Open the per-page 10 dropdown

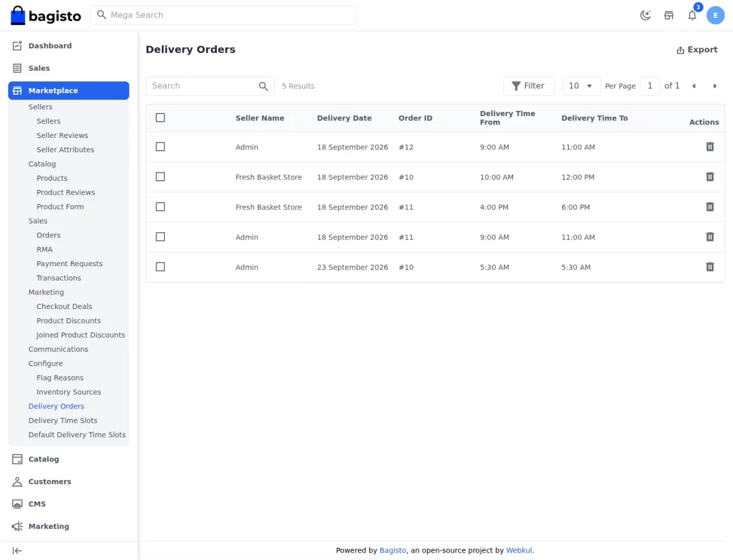pyautogui.click(x=582, y=86)
